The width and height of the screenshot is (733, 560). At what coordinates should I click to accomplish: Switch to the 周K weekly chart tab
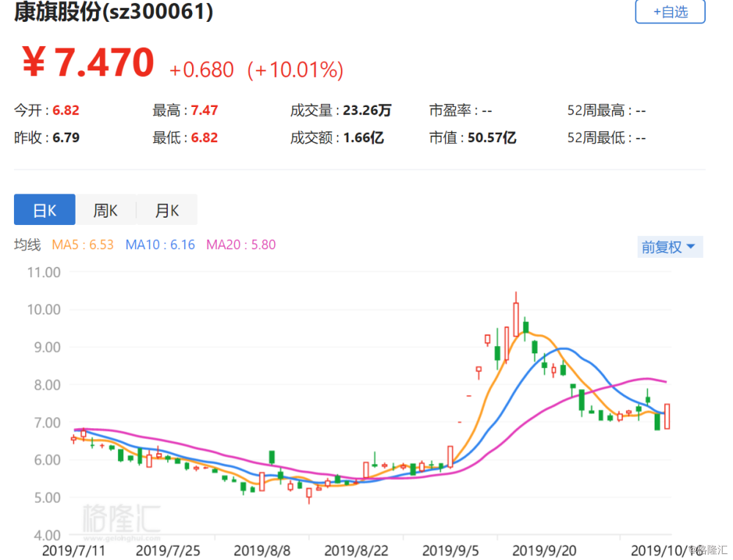[x=106, y=210]
